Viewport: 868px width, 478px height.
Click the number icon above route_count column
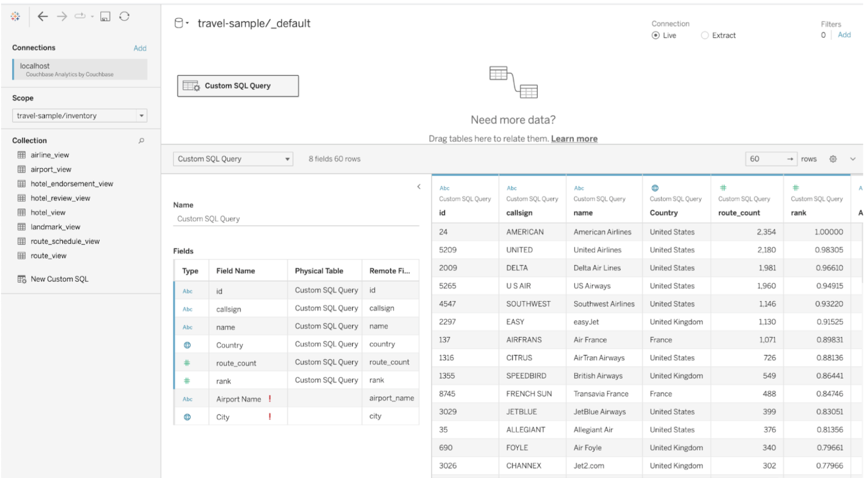(x=723, y=188)
